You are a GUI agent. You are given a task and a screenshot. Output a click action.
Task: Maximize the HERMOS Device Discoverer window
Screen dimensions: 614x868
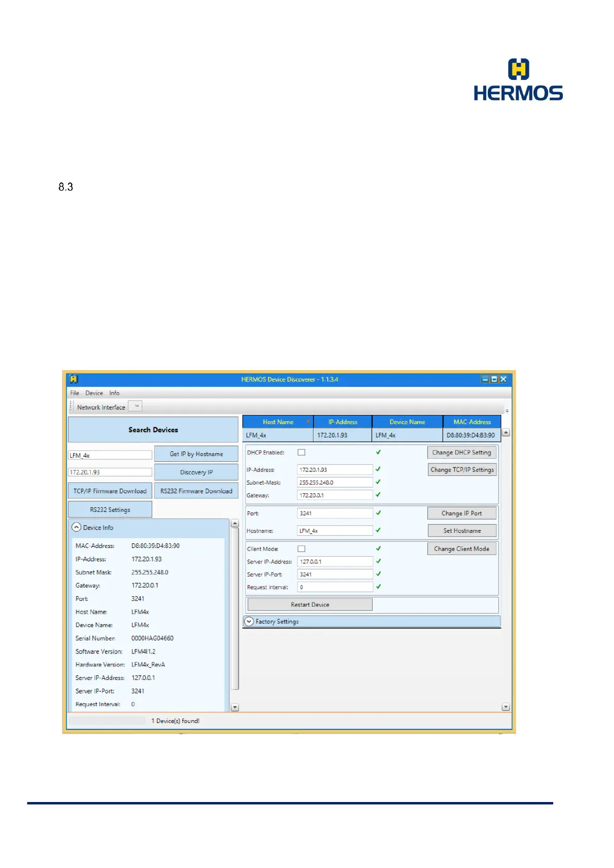pyautogui.click(x=494, y=379)
